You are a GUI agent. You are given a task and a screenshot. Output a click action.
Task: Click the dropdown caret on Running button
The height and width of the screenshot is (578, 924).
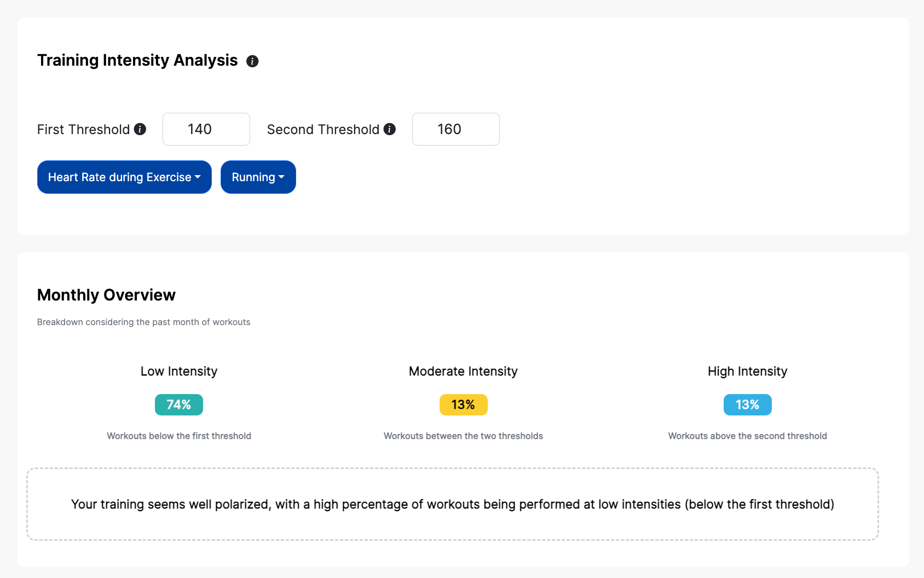click(282, 177)
